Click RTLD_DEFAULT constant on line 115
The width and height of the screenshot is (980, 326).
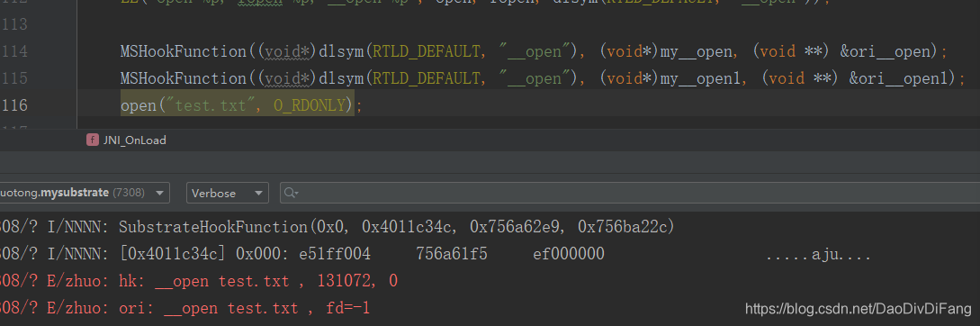pyautogui.click(x=427, y=78)
